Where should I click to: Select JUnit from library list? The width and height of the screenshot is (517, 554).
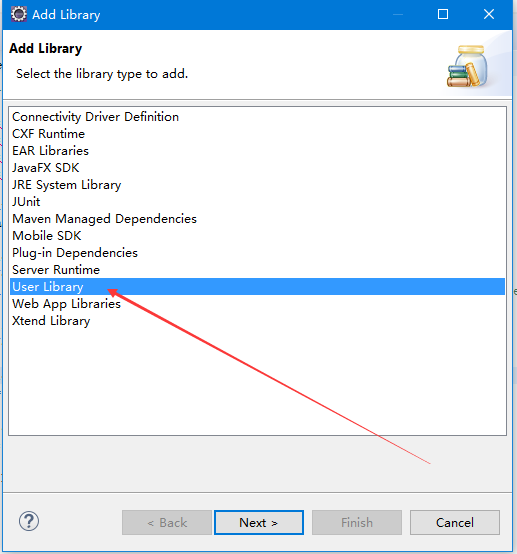point(26,202)
